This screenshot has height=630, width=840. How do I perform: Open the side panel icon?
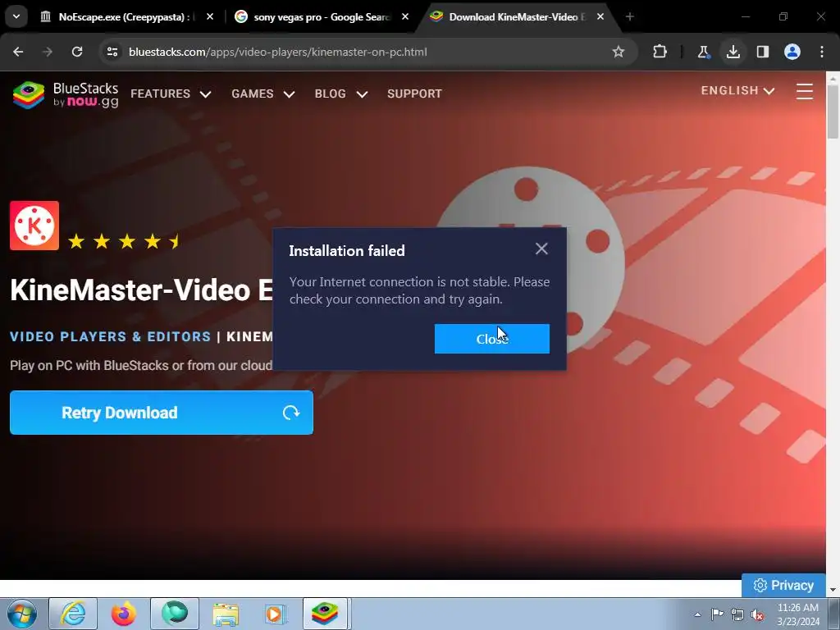pos(763,52)
